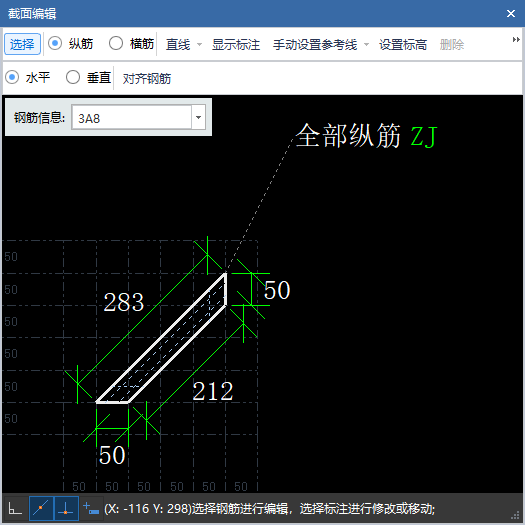
Task: Click the 钢筋信息 input field showing 3A8
Action: point(132,118)
